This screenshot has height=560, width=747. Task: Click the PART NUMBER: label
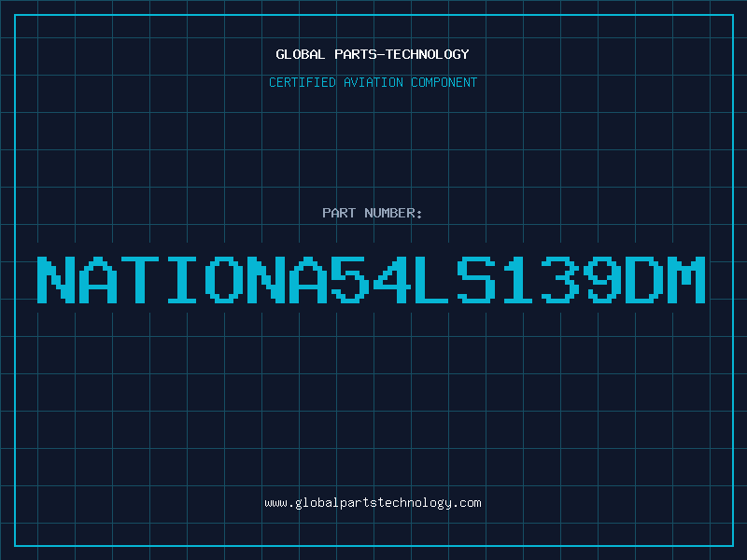tap(373, 213)
